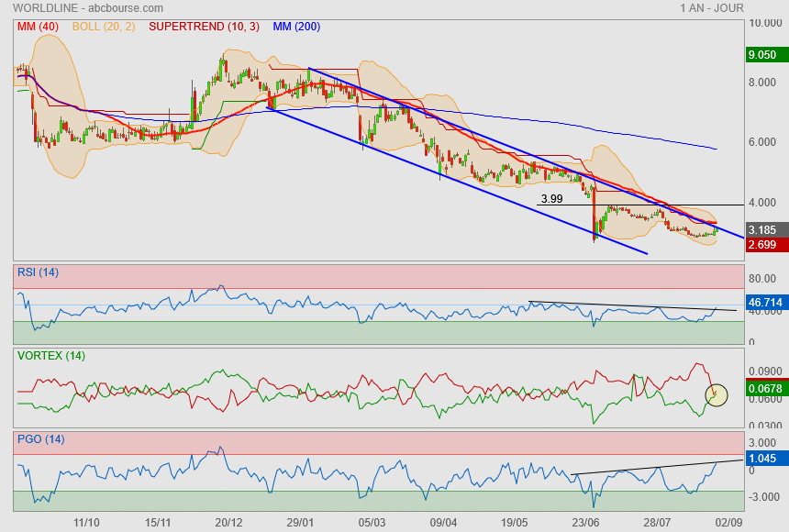The image size is (789, 532).
Task: Click the red 2.699 price tag
Action: click(763, 245)
